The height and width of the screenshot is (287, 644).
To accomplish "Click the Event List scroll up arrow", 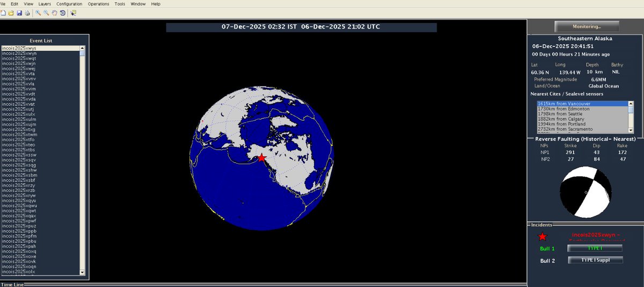I will click(x=83, y=48).
